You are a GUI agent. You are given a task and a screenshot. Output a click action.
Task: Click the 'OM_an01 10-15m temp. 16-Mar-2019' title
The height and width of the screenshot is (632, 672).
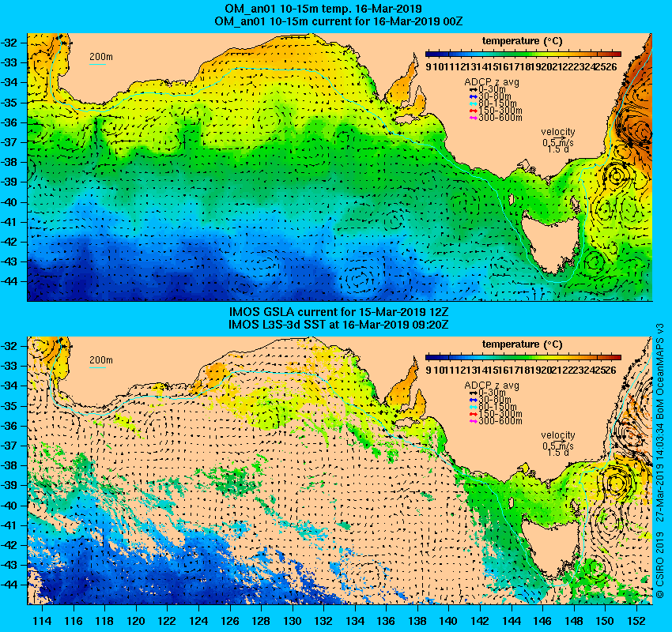click(323, 9)
